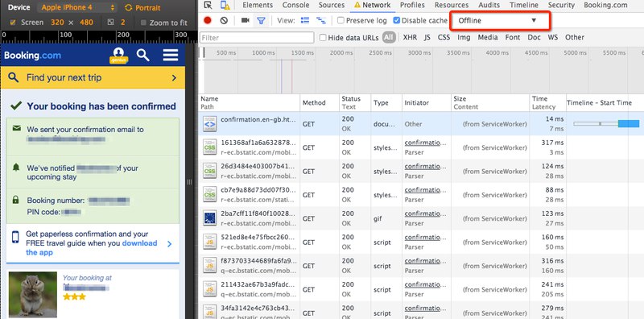Select the All filter toggle
The image size is (644, 319).
(x=389, y=37)
